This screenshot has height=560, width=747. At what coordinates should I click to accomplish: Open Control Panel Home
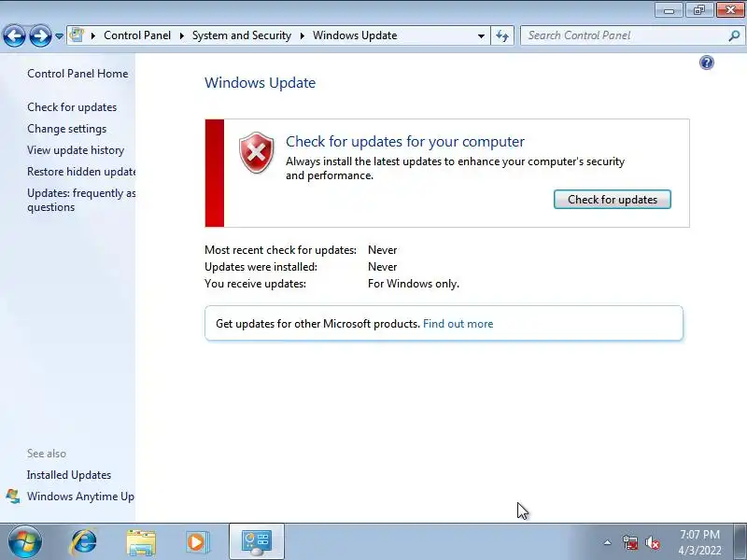tap(78, 74)
